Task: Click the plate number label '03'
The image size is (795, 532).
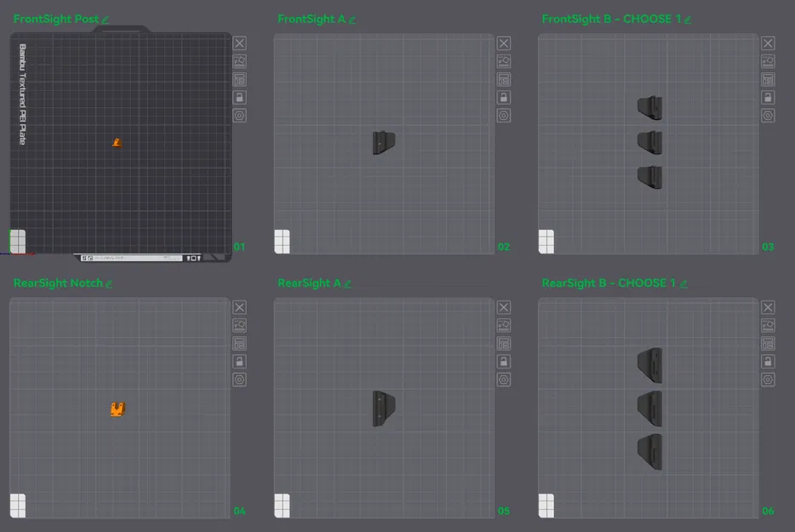Action: pos(768,247)
